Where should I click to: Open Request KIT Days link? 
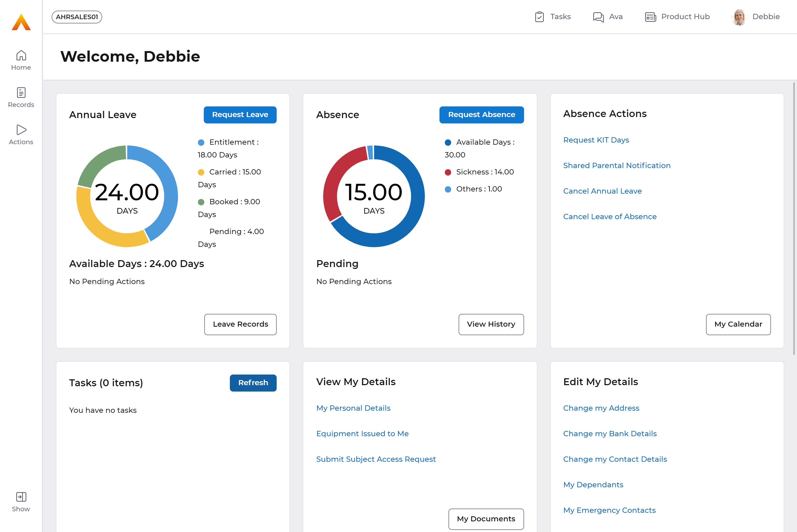tap(596, 140)
